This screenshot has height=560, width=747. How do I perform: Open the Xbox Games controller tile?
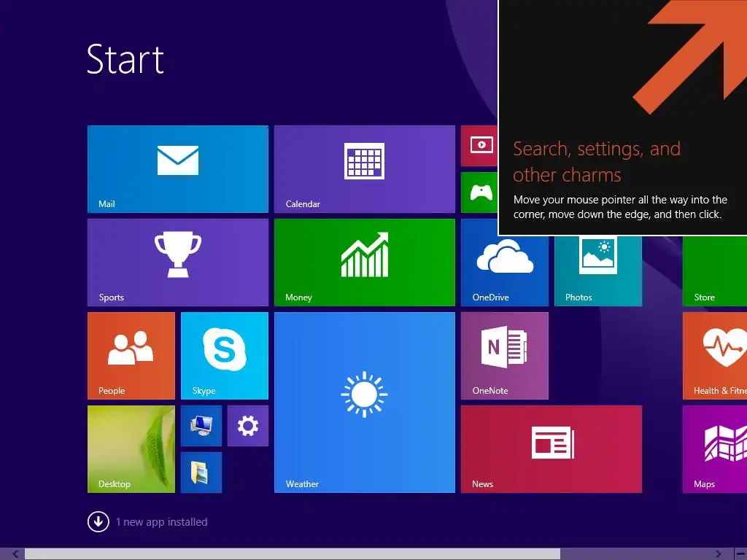coord(479,192)
